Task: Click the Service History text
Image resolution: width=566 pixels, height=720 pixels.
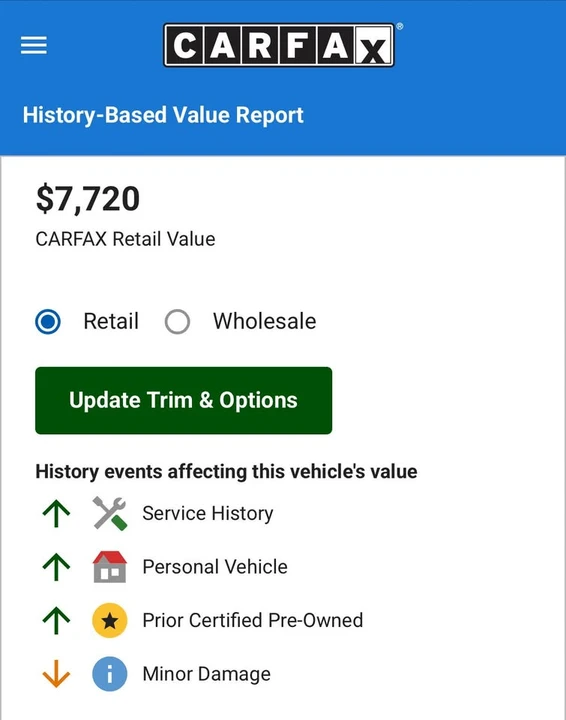Action: (208, 513)
